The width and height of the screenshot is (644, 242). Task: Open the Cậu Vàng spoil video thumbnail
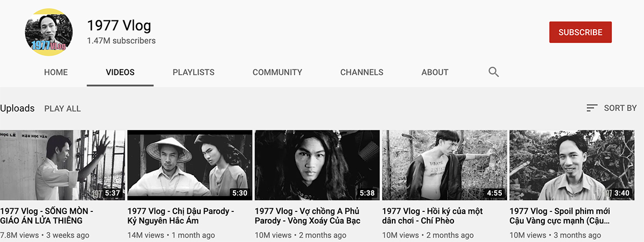coord(572,165)
